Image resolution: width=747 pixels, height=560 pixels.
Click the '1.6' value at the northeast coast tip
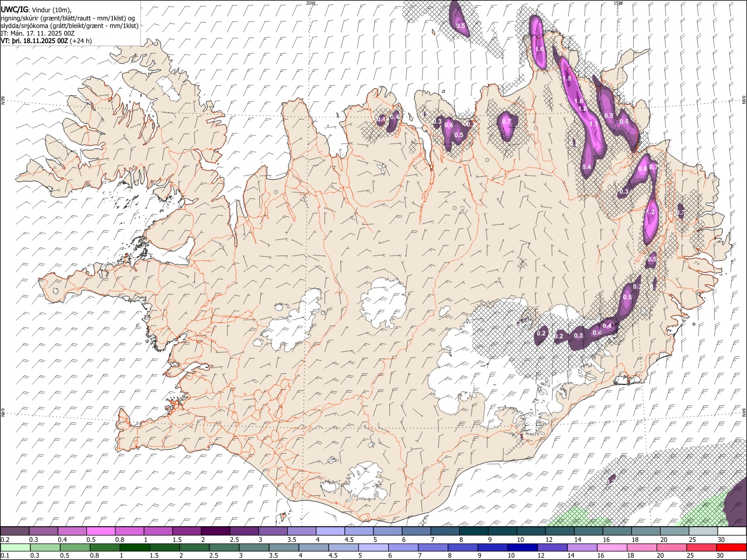tap(540, 50)
